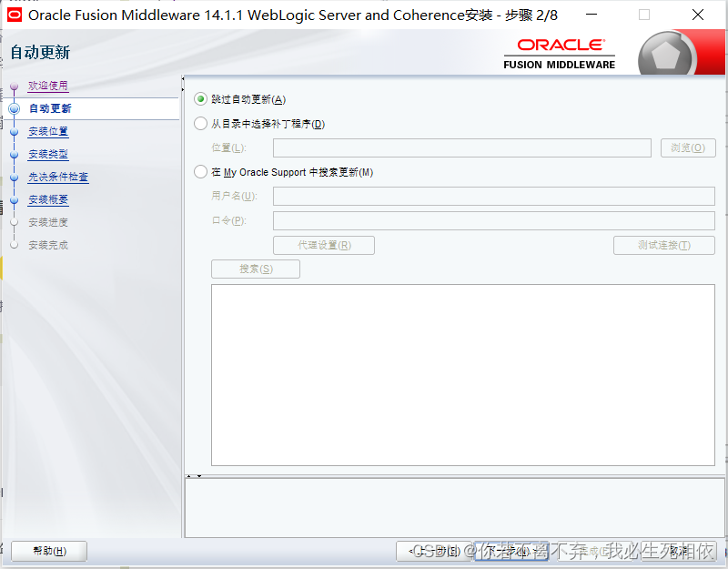
Task: Jump to the 安装位置 step
Action: click(x=48, y=131)
